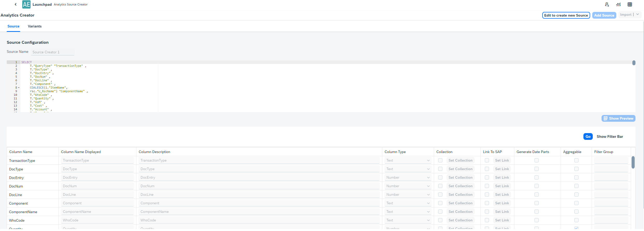
Task: Click the Aggregable column header
Action: pos(572,152)
